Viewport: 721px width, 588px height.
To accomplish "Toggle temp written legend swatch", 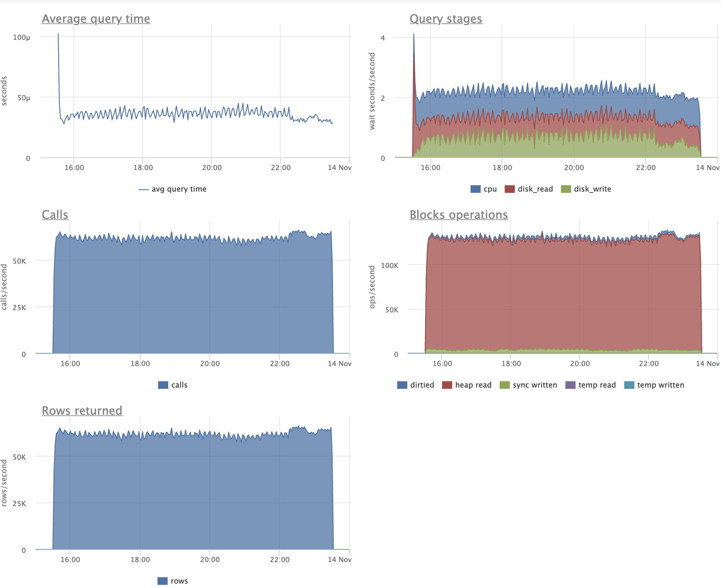I will 629,385.
